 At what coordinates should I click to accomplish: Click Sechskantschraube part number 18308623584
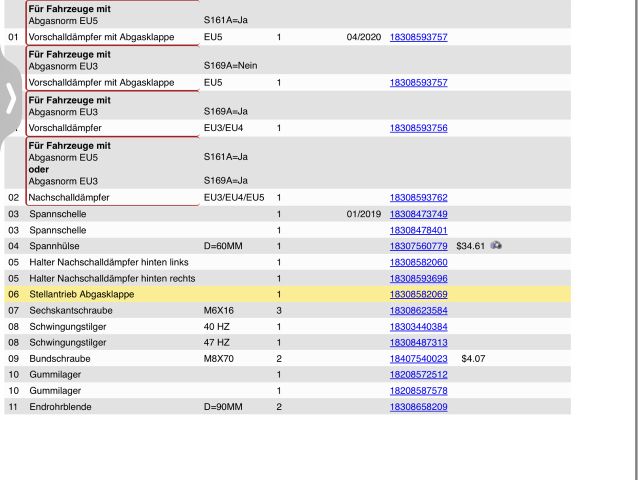418,310
